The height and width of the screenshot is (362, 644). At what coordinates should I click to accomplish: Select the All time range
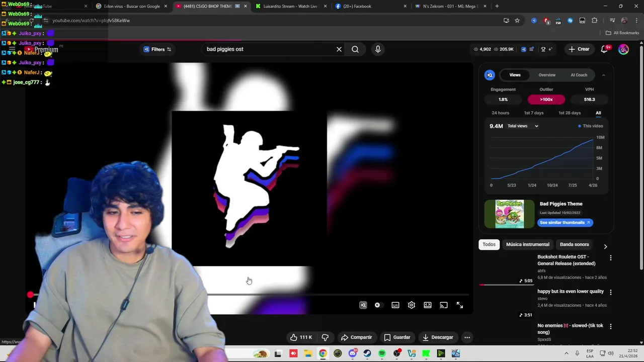pos(598,113)
